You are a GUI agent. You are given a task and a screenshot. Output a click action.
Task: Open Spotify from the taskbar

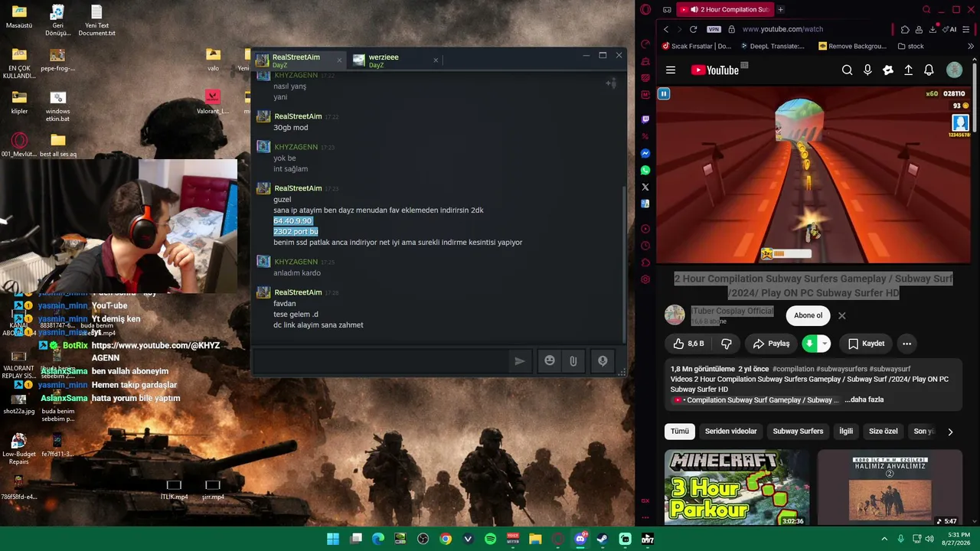(x=491, y=539)
